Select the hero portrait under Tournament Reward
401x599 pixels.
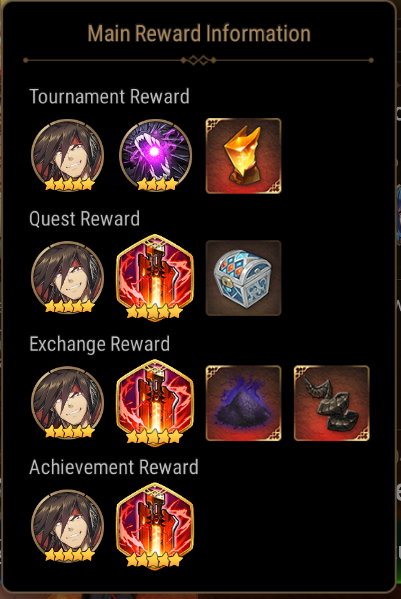point(68,155)
